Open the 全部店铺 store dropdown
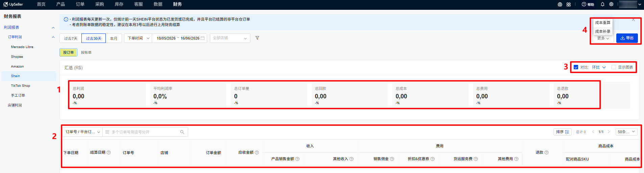644x173 pixels. 230,38
